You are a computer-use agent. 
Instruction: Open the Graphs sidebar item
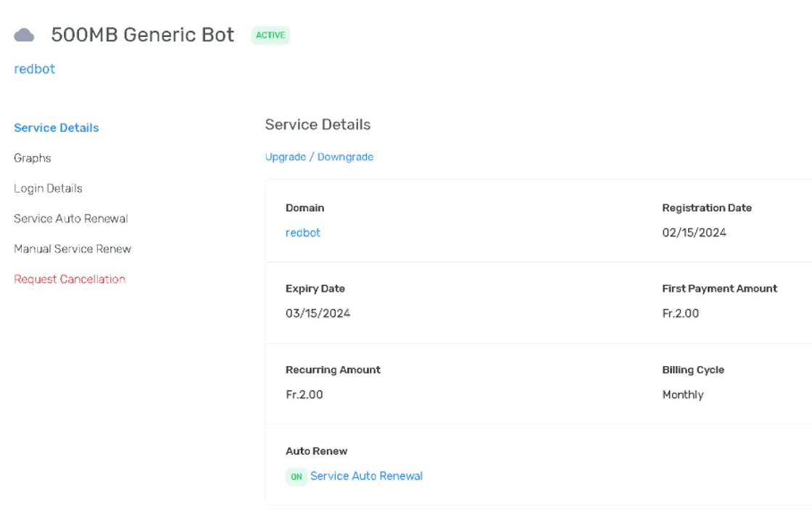point(33,158)
